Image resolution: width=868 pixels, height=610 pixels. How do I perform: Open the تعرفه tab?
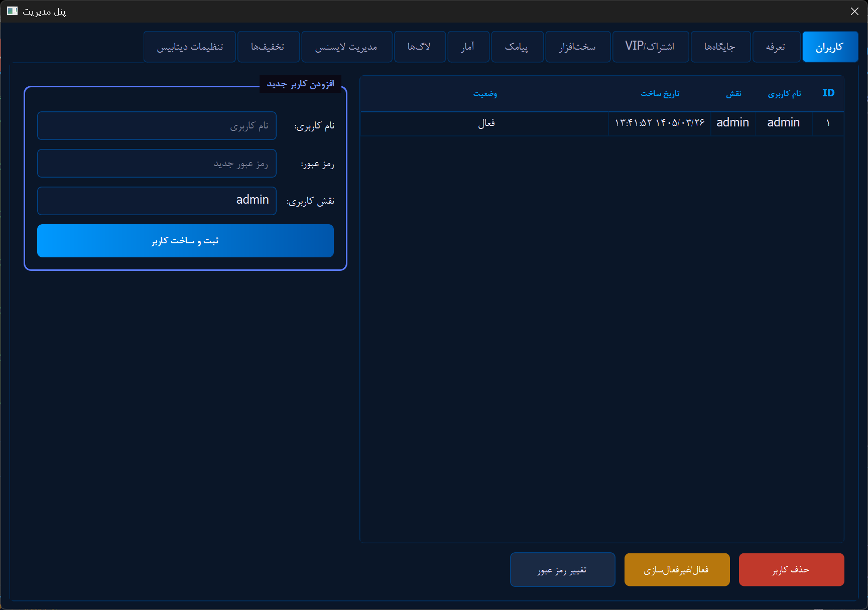(x=776, y=47)
